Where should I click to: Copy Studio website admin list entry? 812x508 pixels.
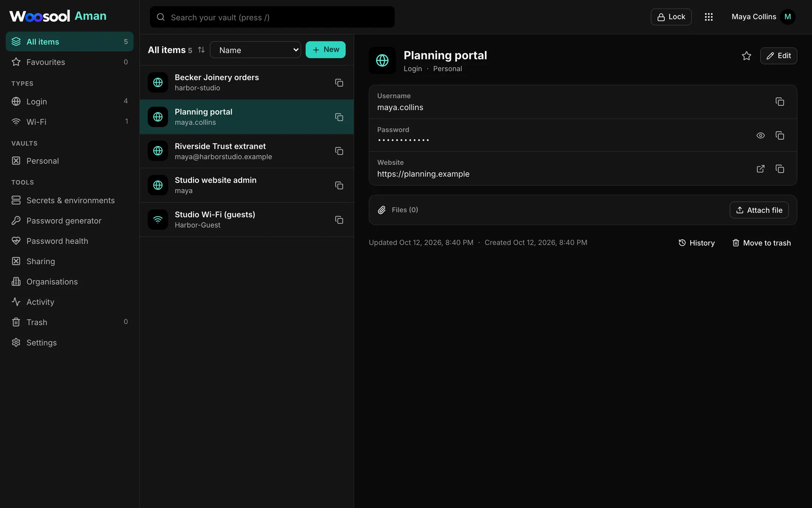[339, 185]
